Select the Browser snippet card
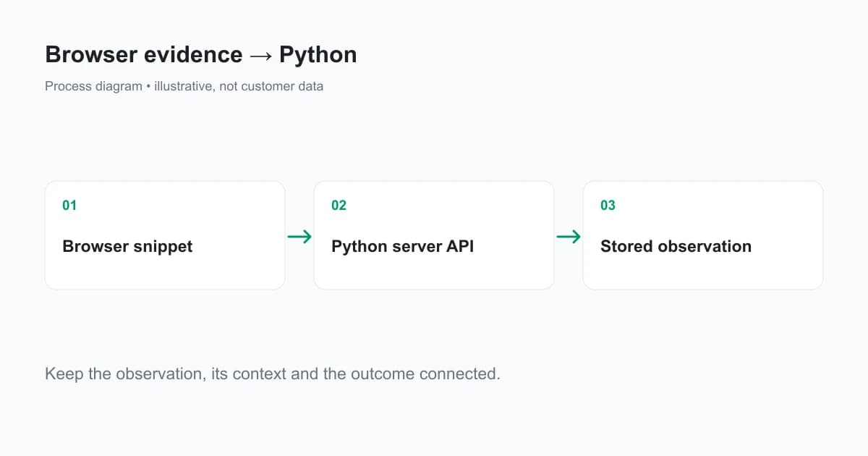 (x=165, y=235)
